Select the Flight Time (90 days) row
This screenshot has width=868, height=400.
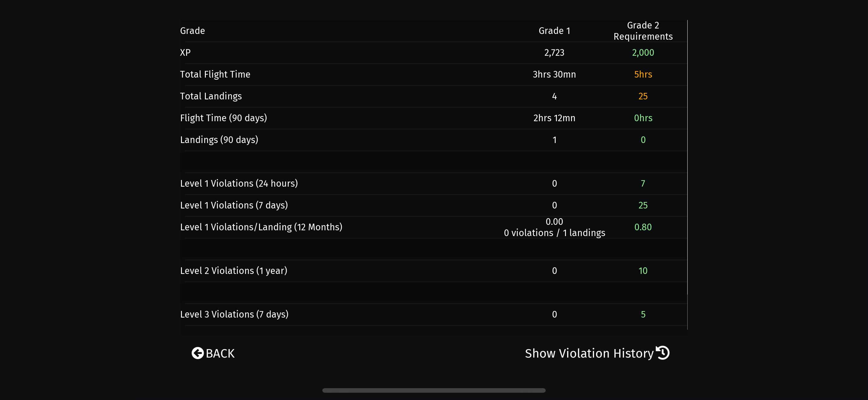(433, 118)
